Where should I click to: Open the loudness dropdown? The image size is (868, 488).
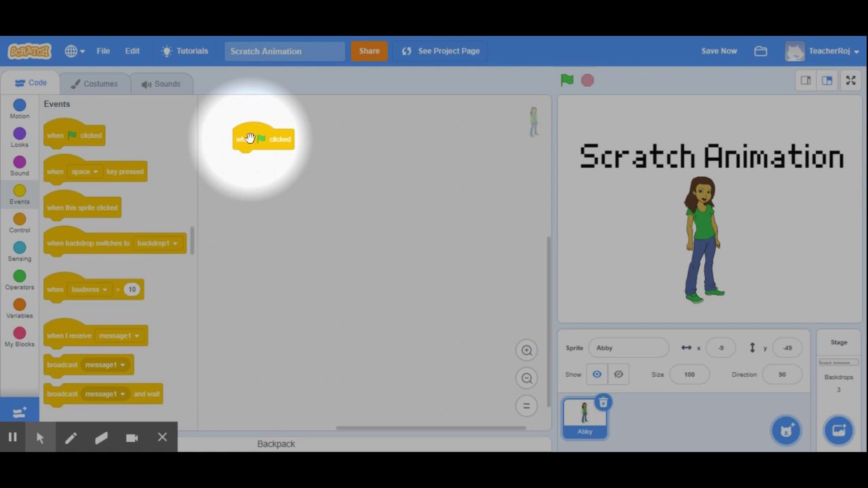90,289
